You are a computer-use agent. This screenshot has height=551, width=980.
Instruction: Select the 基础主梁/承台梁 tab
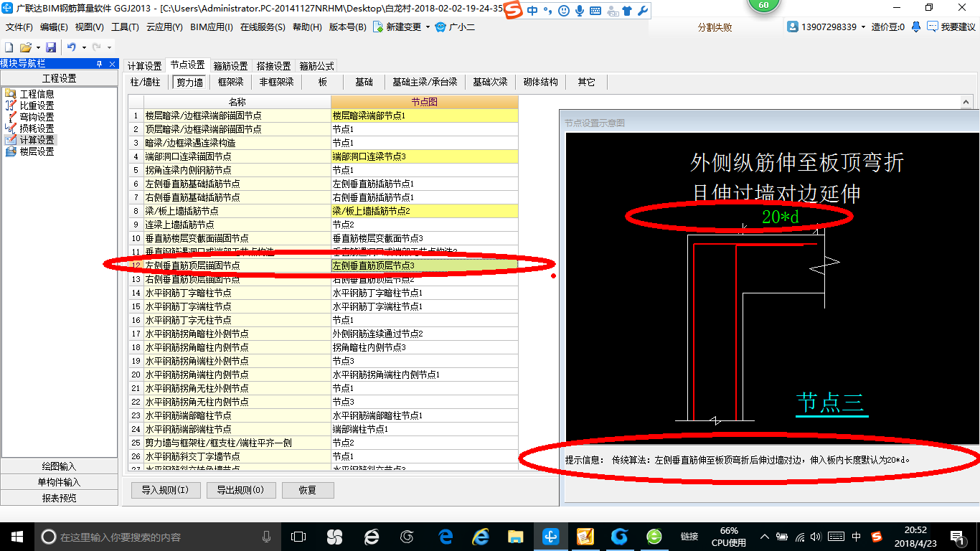point(425,82)
